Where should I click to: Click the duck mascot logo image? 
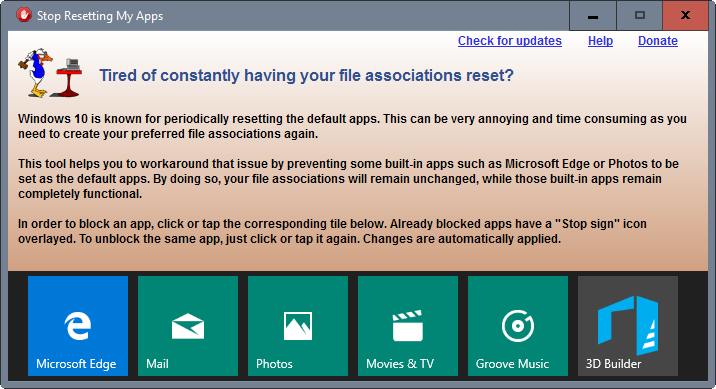point(50,72)
